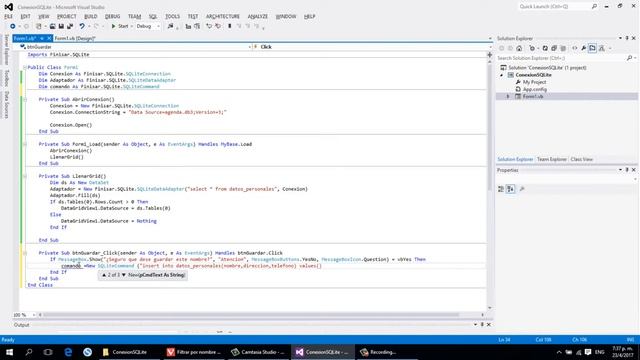Click the next overload arrow in the tooltip
The image size is (640, 360).
(x=124, y=275)
